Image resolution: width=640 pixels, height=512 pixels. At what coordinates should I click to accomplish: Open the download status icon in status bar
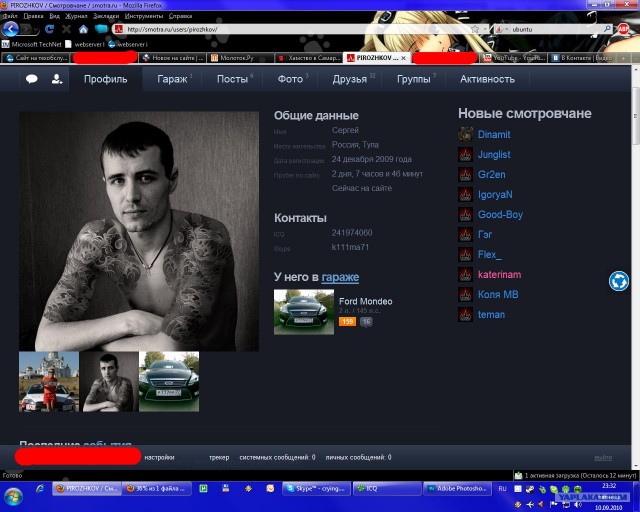coord(518,475)
